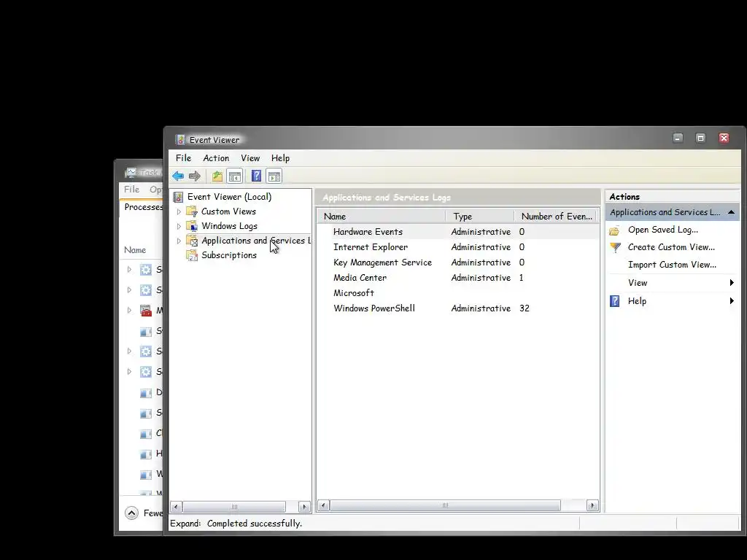Image resolution: width=747 pixels, height=560 pixels.
Task: Click the Task Manager title bar icon
Action: [x=130, y=172]
